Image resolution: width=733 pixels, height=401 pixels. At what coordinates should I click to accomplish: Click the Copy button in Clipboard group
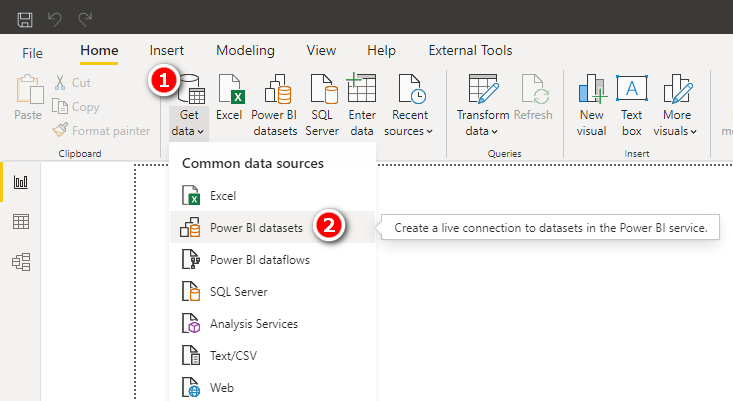coord(76,107)
